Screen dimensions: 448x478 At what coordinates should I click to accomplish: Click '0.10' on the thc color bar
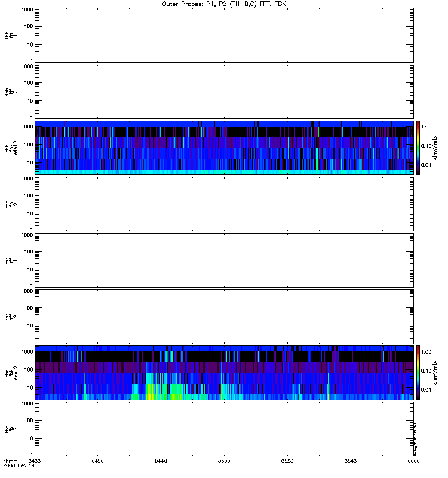pos(426,371)
